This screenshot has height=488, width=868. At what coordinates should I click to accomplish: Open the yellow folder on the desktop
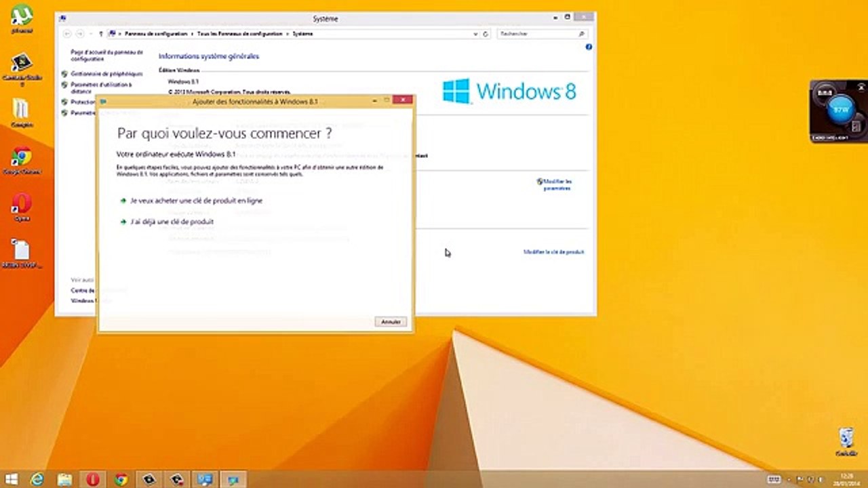point(21,113)
